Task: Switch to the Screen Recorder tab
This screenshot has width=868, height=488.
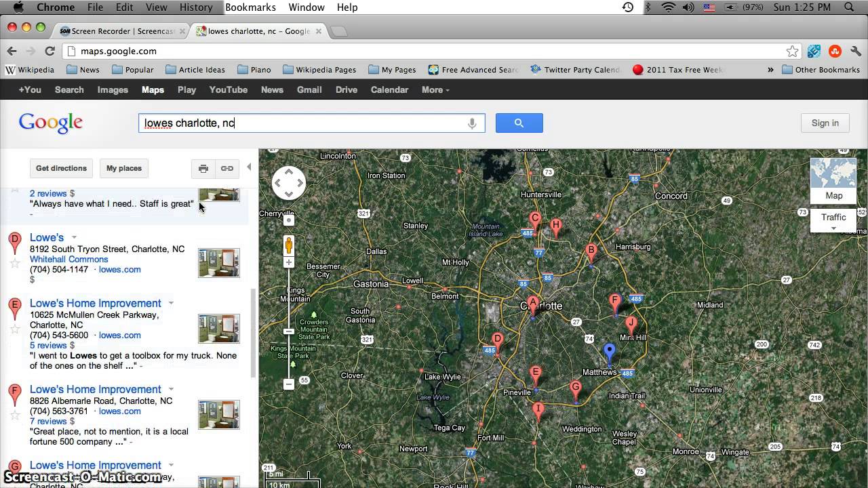Action: [121, 31]
